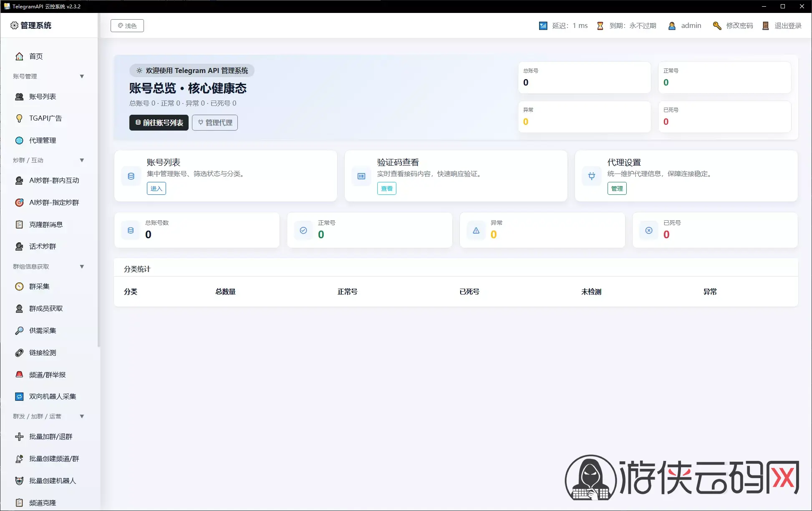Viewport: 812px width, 511px height.
Task: Click the hourglass expiry icon
Action: pyautogui.click(x=600, y=26)
